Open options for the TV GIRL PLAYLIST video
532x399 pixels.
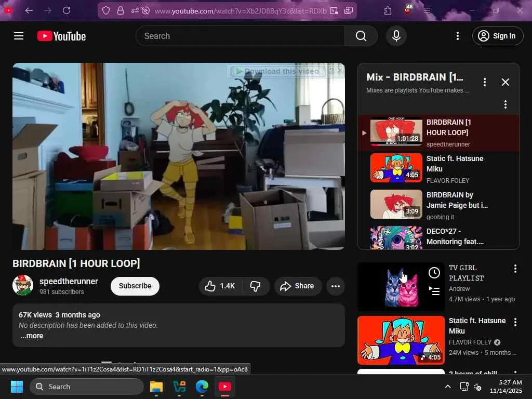tap(515, 269)
